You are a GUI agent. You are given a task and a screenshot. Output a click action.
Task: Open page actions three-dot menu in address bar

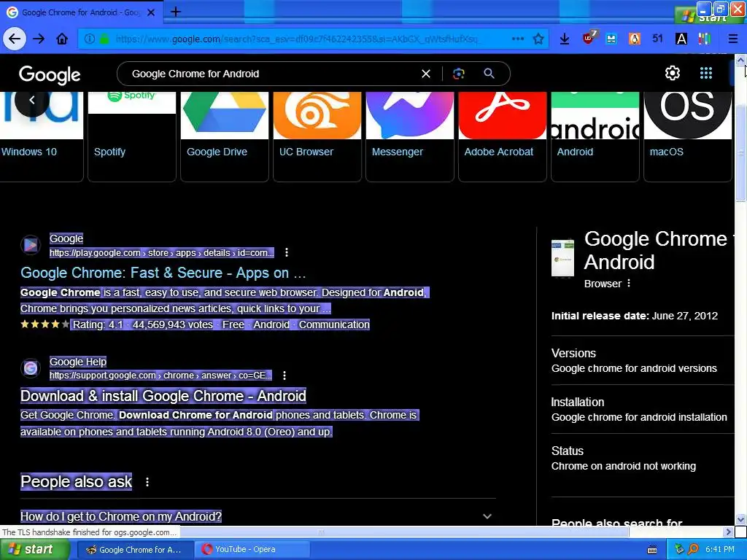coord(518,39)
